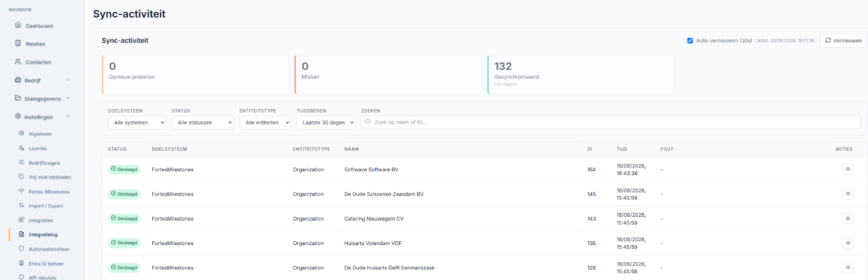Open the Doelsysteem 'Alle systemen' dropdown

click(x=137, y=122)
